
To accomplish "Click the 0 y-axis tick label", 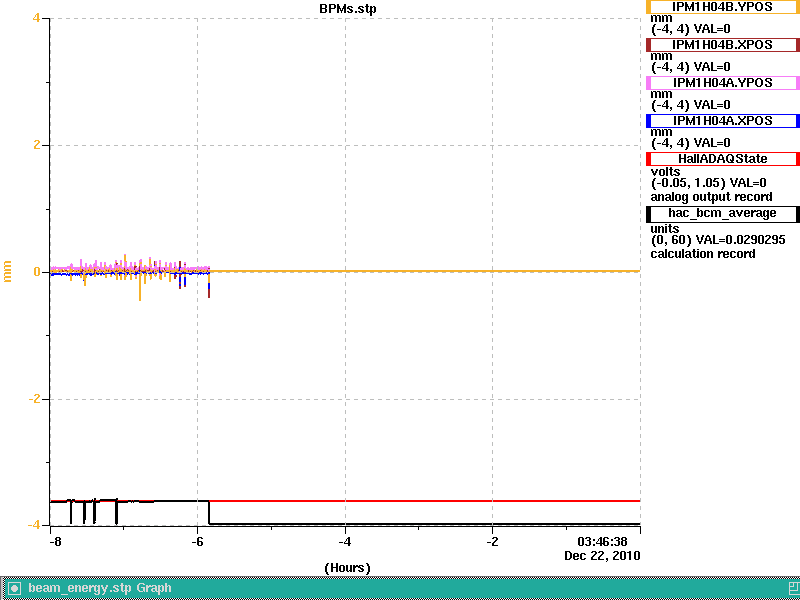I will (36, 272).
